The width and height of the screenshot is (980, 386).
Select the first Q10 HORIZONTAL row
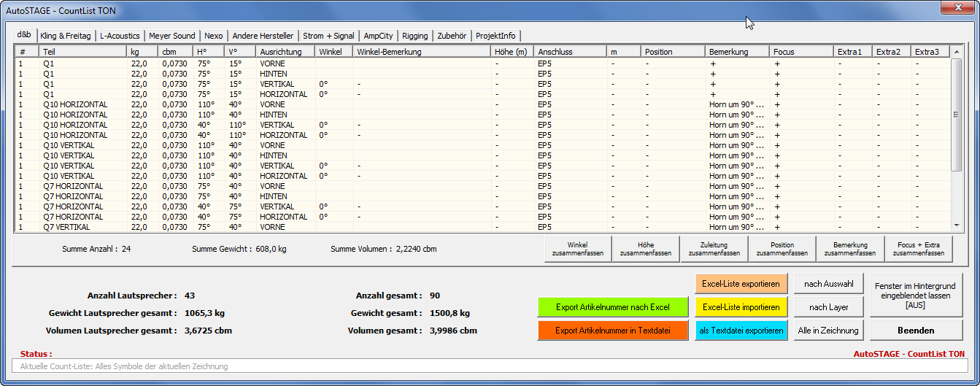75,104
